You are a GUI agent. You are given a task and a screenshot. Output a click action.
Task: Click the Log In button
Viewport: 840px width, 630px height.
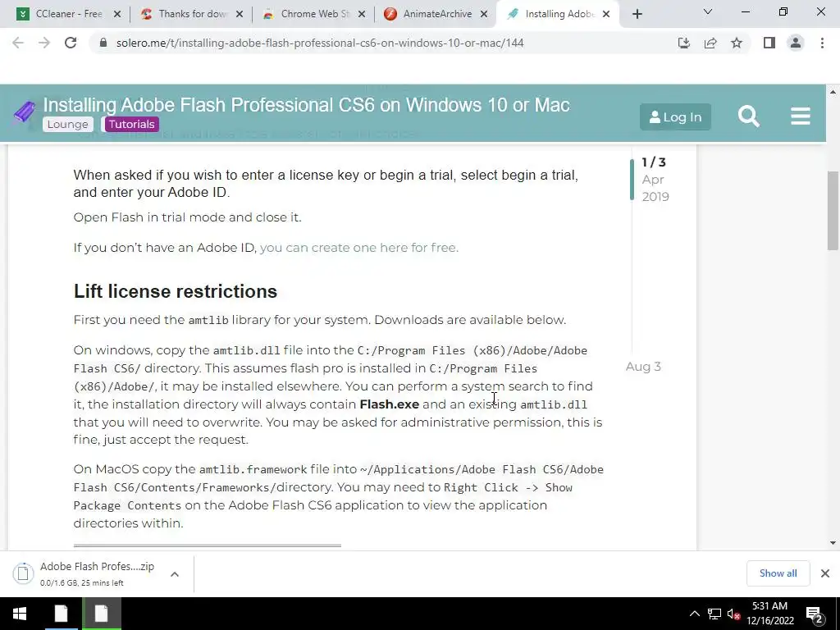pyautogui.click(x=675, y=116)
